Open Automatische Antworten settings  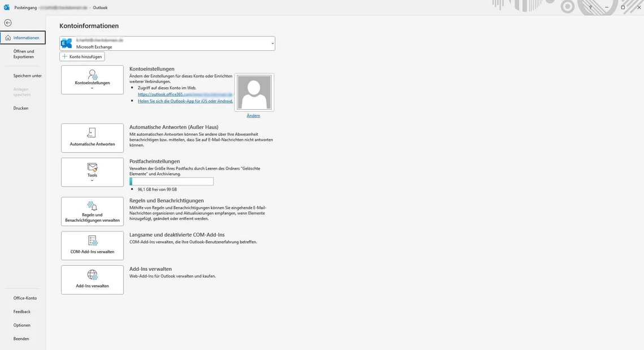coord(92,138)
